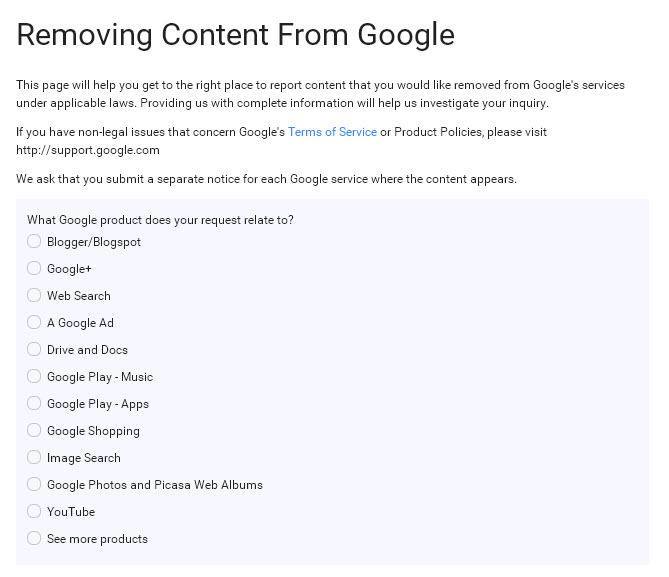
Task: Click the Drive and Docs label
Action: pyautogui.click(x=87, y=350)
